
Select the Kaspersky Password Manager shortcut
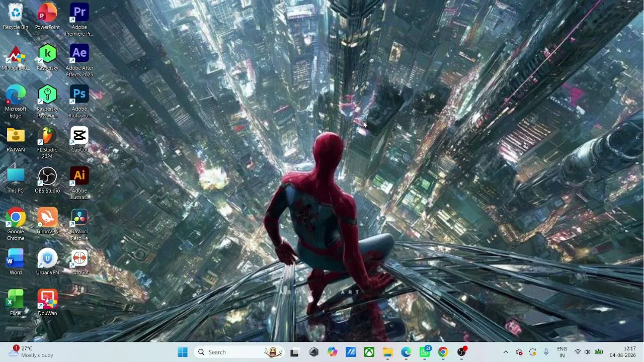pyautogui.click(x=47, y=102)
